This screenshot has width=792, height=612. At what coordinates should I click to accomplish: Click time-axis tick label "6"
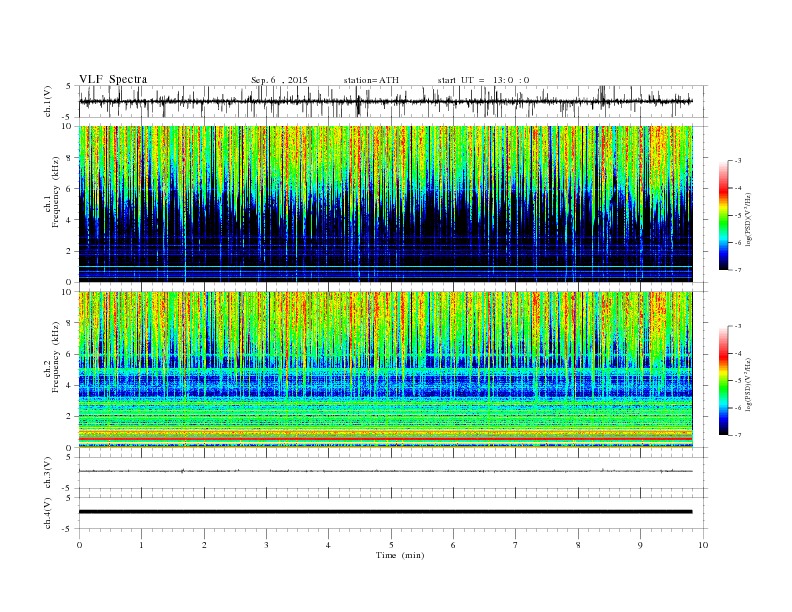[x=453, y=545]
